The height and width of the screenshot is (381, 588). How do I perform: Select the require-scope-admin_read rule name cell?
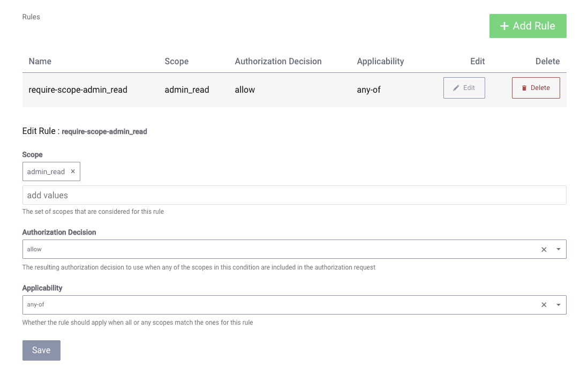click(78, 89)
